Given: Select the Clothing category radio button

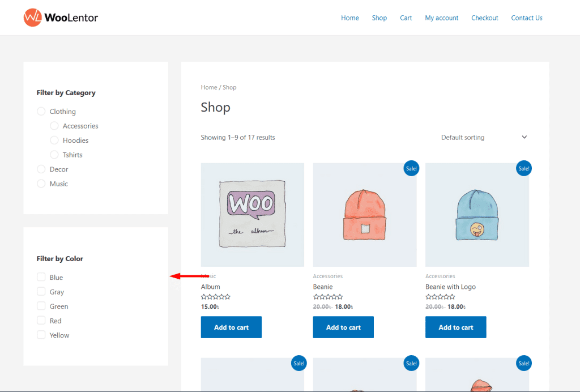Looking at the screenshot, I should [41, 112].
